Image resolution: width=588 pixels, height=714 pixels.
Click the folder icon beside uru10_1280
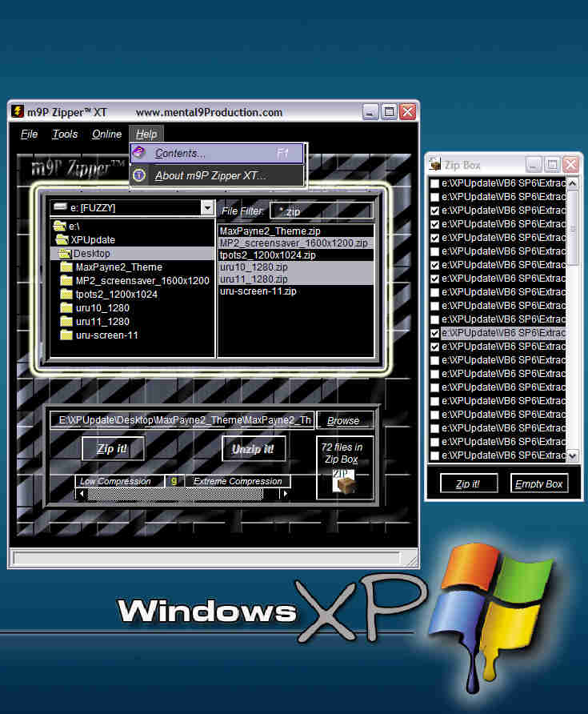coord(66,308)
